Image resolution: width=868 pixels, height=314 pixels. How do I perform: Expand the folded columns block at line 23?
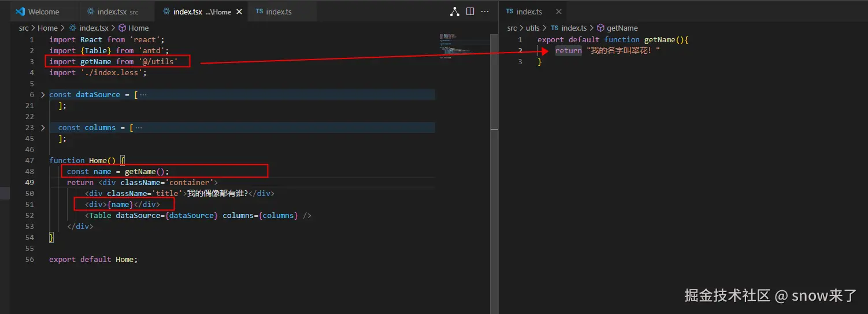point(43,128)
